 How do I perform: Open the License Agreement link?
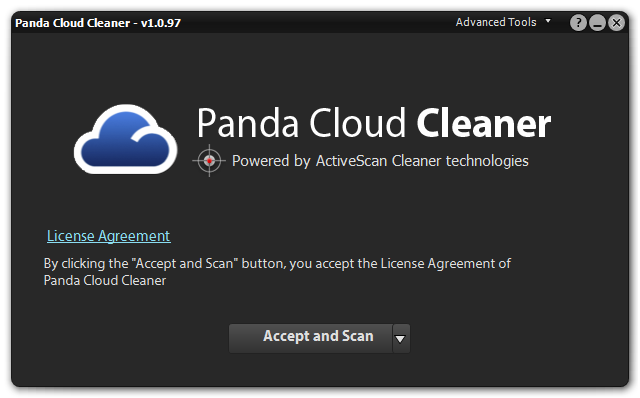click(x=109, y=236)
